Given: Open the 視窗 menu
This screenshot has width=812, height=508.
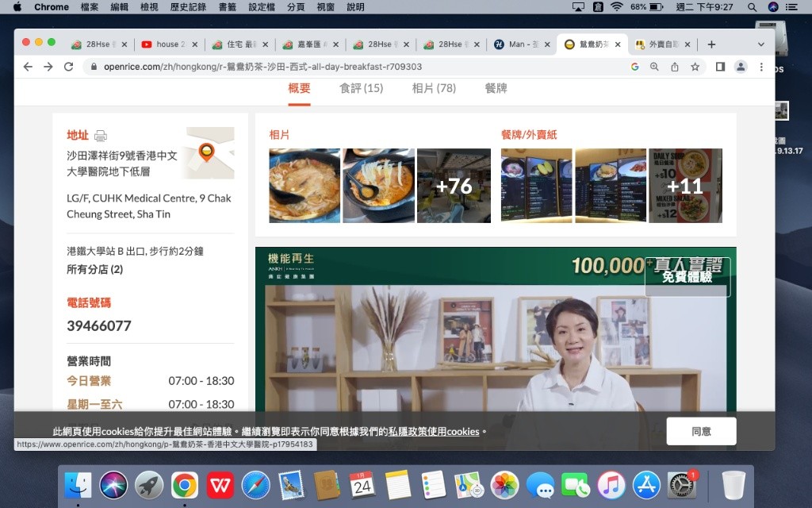Looking at the screenshot, I should click(326, 6).
